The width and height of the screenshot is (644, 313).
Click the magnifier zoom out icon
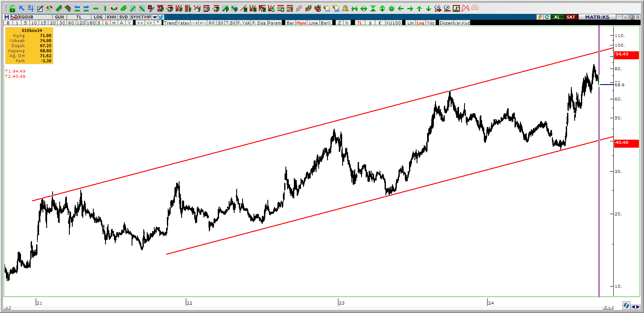tap(447, 8)
